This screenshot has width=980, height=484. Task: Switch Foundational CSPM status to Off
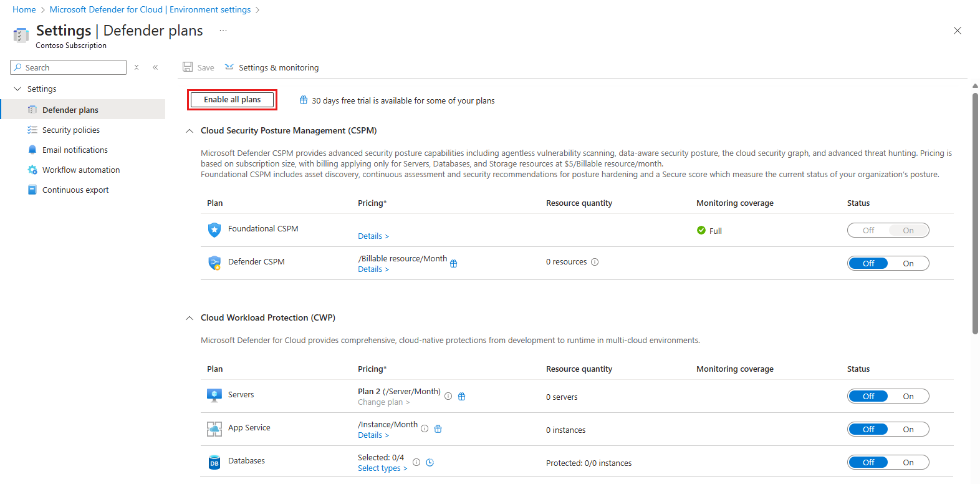(868, 230)
